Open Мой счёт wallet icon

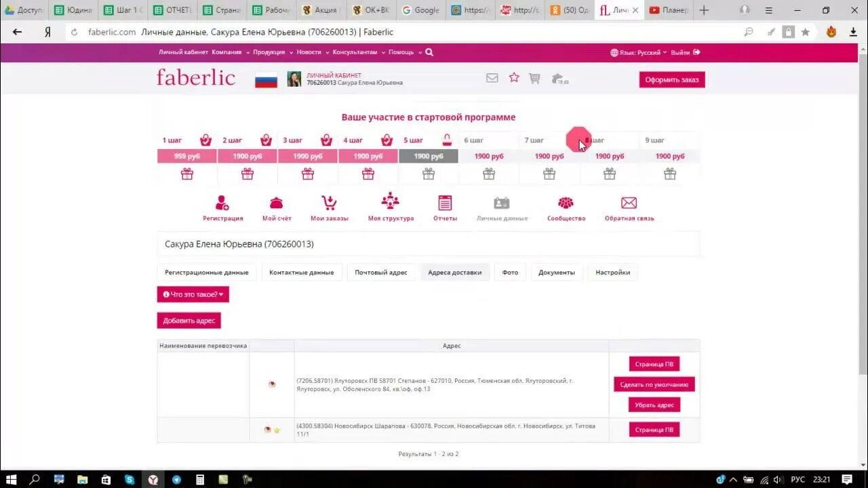[277, 203]
